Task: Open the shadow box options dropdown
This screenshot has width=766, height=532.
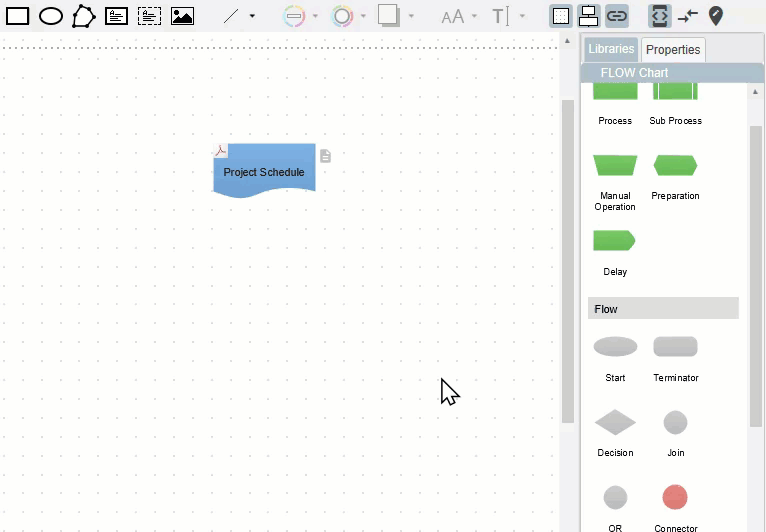Action: [x=411, y=16]
